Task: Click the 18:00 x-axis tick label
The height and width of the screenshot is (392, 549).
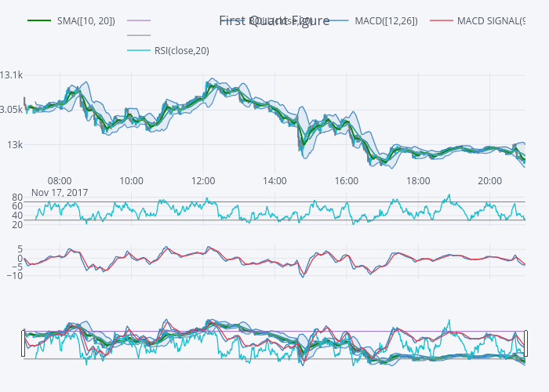Action: pos(419,181)
